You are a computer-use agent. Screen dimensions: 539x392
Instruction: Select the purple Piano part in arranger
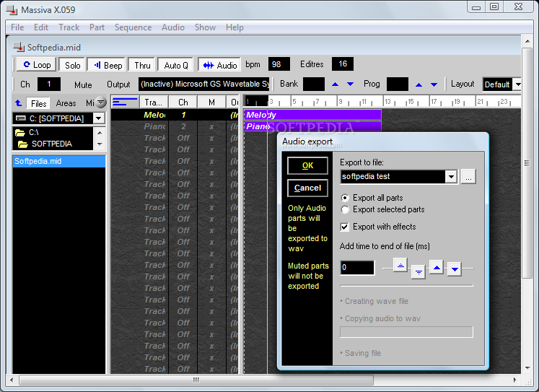tap(312, 126)
